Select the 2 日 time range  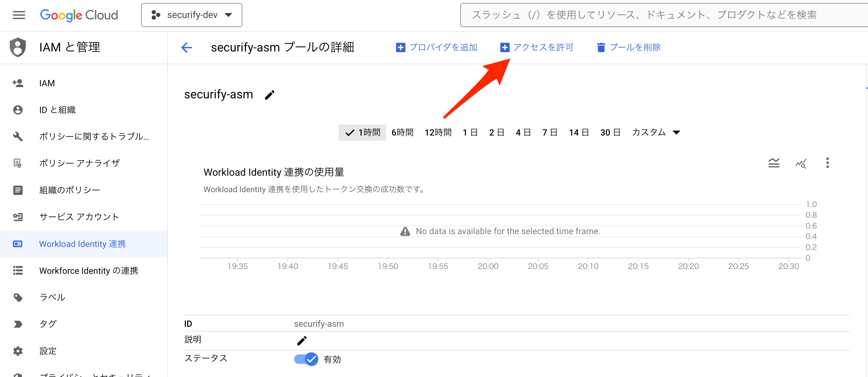pos(497,133)
